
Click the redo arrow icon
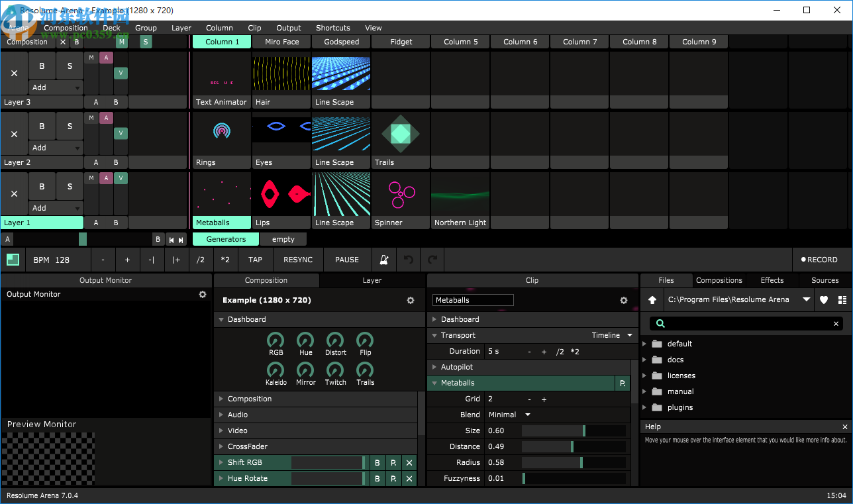(432, 260)
